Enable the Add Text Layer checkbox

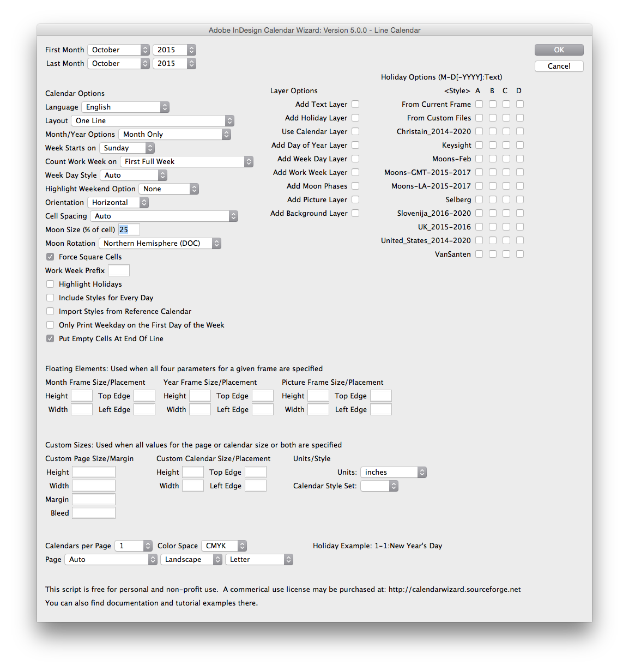point(355,104)
